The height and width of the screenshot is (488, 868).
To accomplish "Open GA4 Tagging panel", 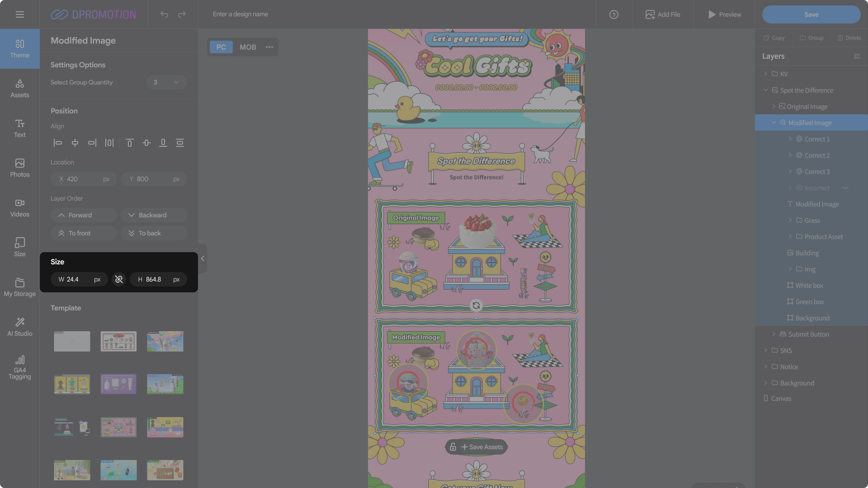I will pyautogui.click(x=20, y=367).
